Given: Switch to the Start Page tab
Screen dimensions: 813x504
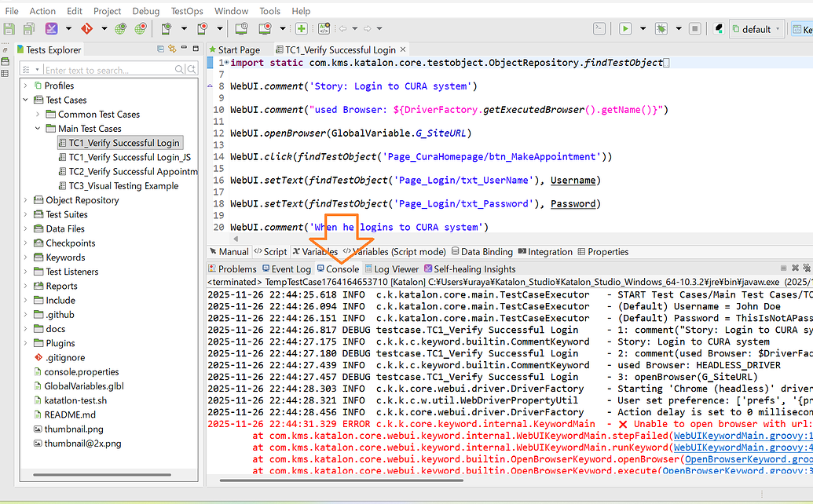Looking at the screenshot, I should (241, 47).
